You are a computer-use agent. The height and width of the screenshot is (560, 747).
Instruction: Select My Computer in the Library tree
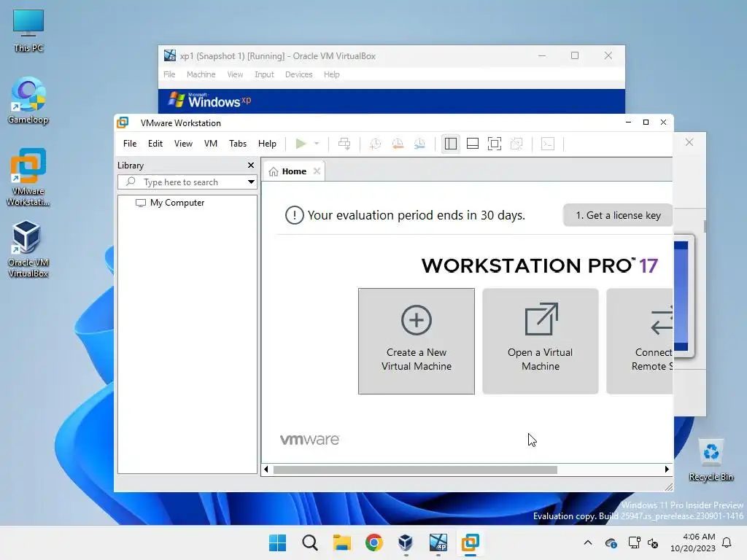click(177, 203)
